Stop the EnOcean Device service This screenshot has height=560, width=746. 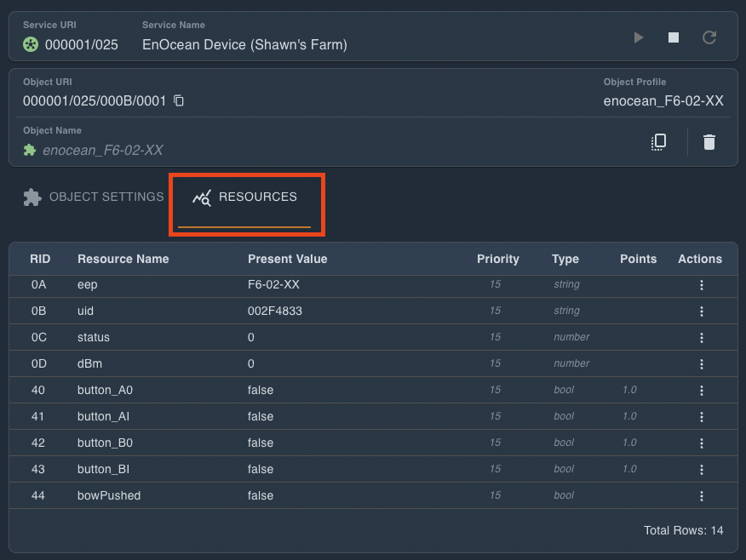pos(674,37)
